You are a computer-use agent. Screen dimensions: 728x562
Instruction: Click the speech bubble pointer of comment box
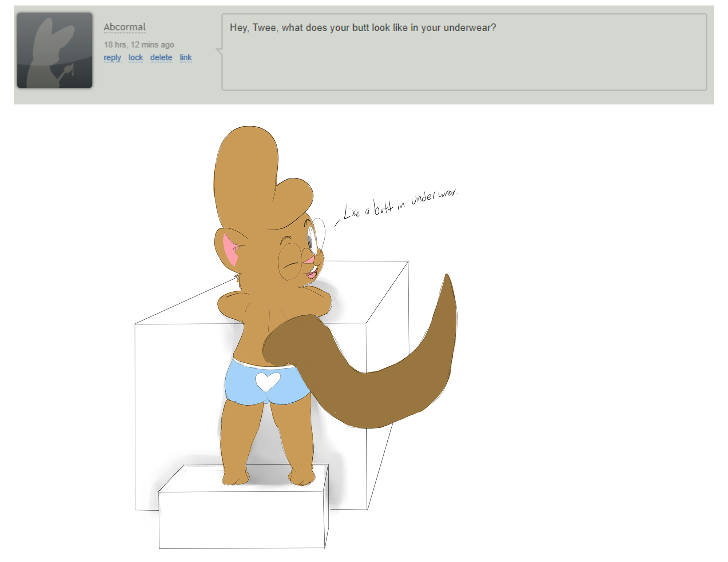219,51
